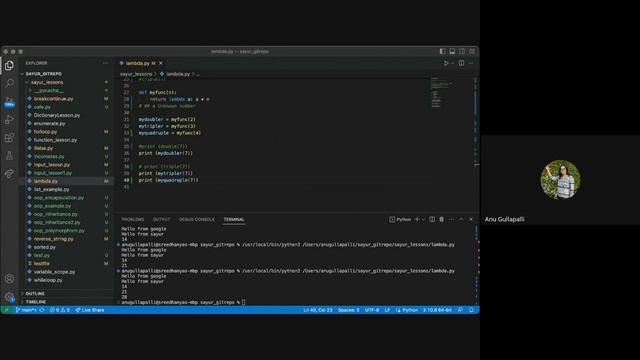Screen dimensions: 640x360
Task: Open input_lesson.py in the explorer
Action: coord(52,165)
